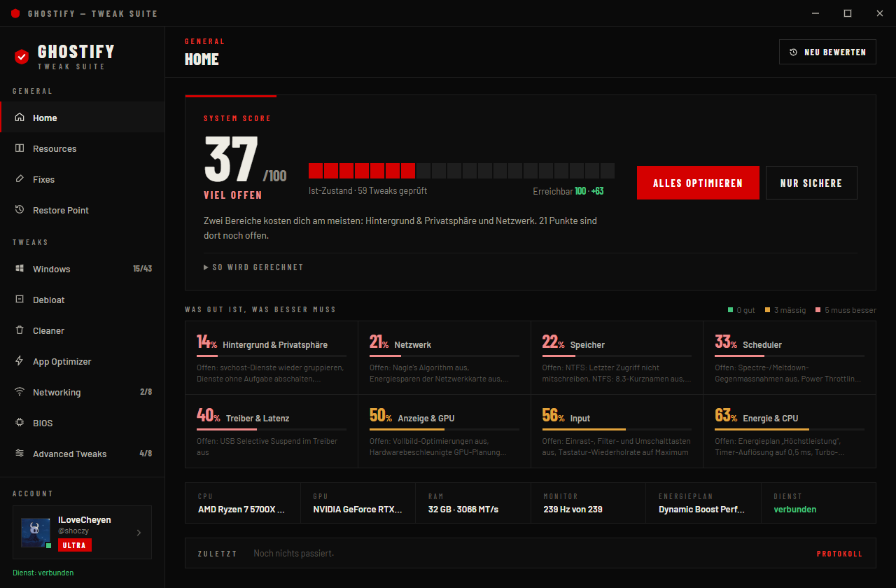
Task: Open the Advanced Tweaks section
Action: click(83, 454)
